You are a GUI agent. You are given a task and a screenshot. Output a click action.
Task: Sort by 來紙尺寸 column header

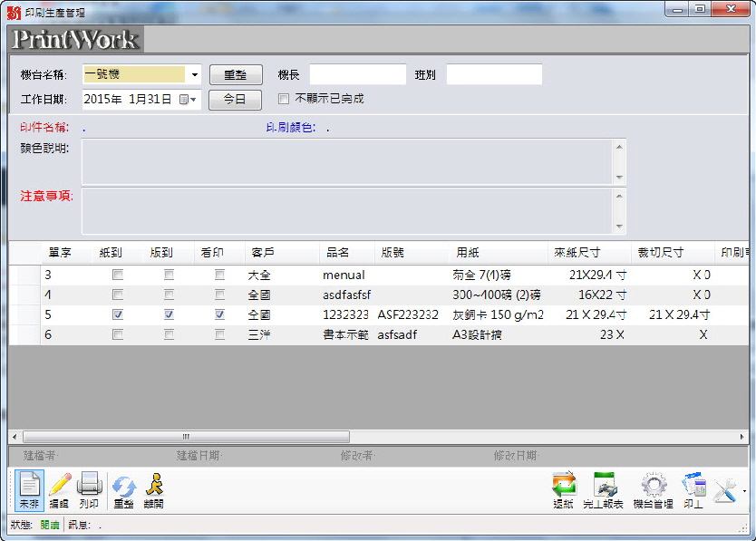589,252
